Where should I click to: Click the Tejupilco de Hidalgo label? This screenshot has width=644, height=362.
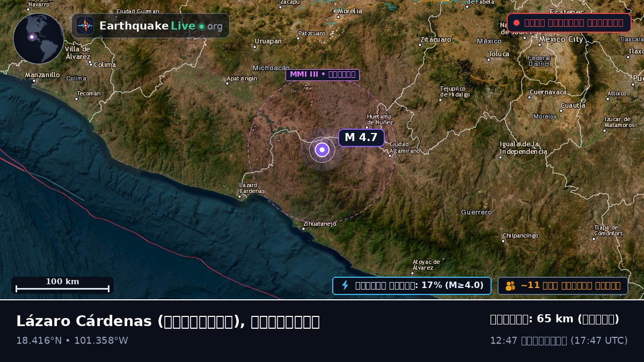coord(455,92)
